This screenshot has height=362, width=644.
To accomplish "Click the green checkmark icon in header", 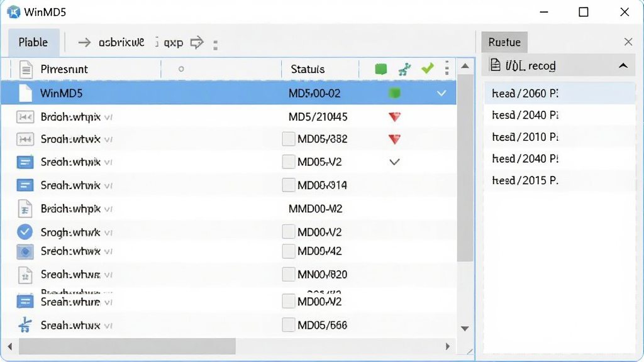I will (428, 68).
